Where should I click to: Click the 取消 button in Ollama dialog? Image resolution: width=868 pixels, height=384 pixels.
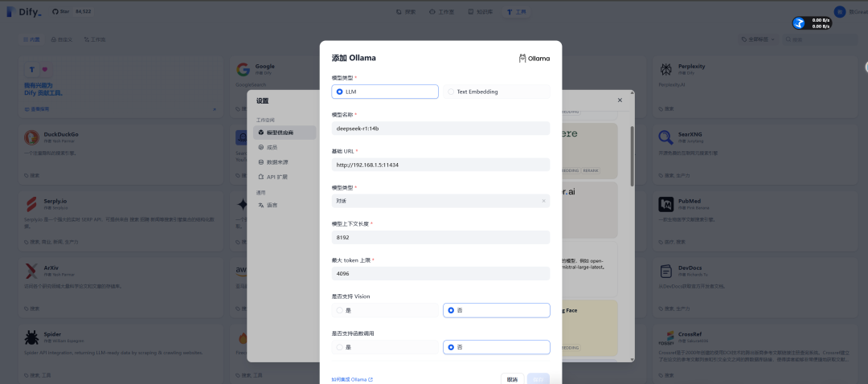(512, 379)
